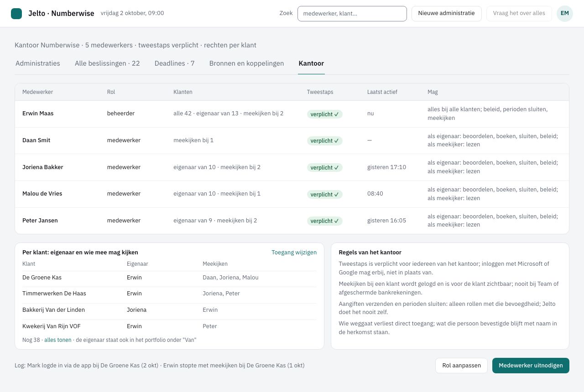
Task: Show all clients via alles tonen
Action: click(58, 340)
